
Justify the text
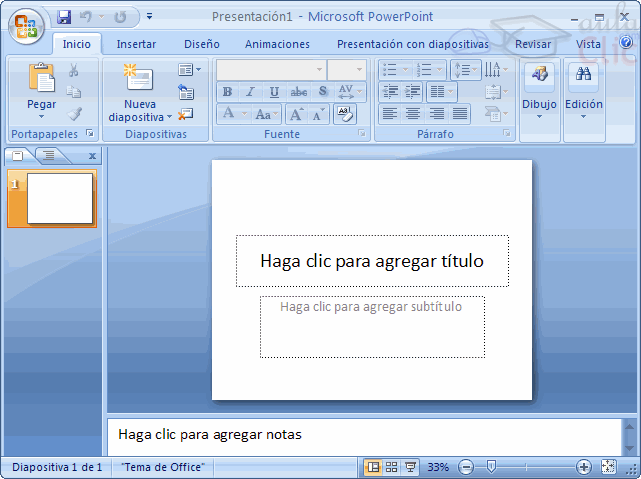coord(459,114)
